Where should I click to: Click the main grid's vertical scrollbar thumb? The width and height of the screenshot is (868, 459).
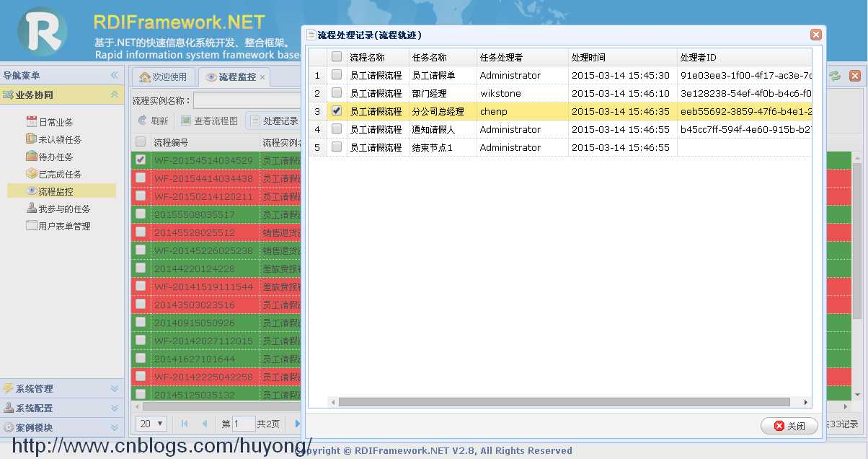857,240
